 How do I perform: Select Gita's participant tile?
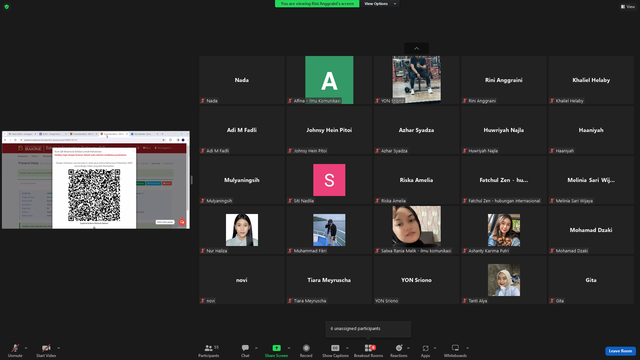[x=591, y=280]
